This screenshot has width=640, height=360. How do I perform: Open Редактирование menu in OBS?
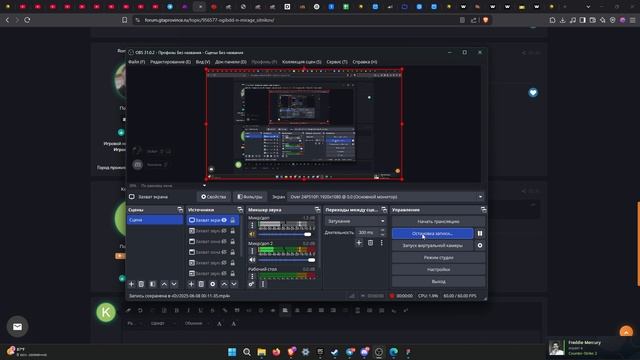click(x=170, y=62)
